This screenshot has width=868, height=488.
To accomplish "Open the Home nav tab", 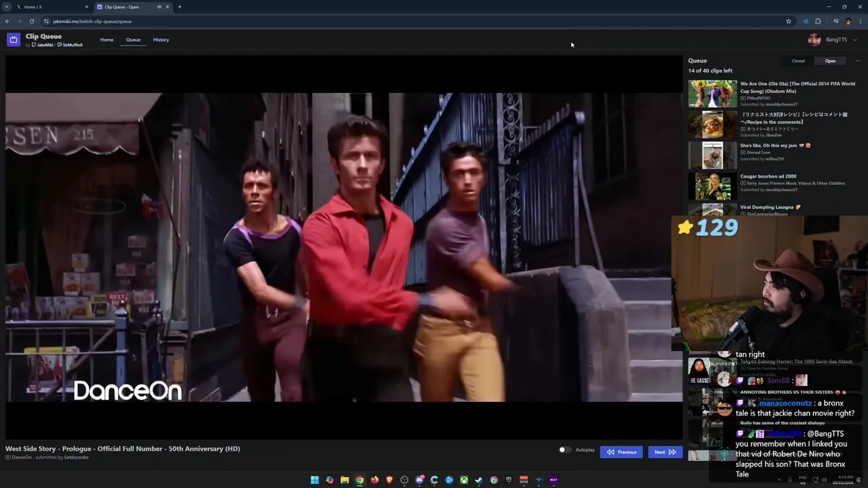I will tap(106, 40).
